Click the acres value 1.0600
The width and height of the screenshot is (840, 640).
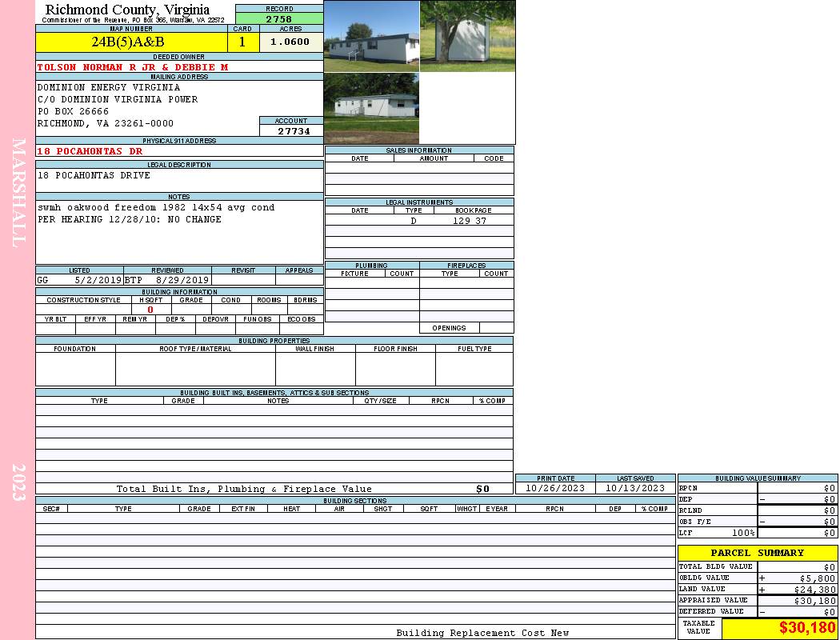pyautogui.click(x=290, y=42)
